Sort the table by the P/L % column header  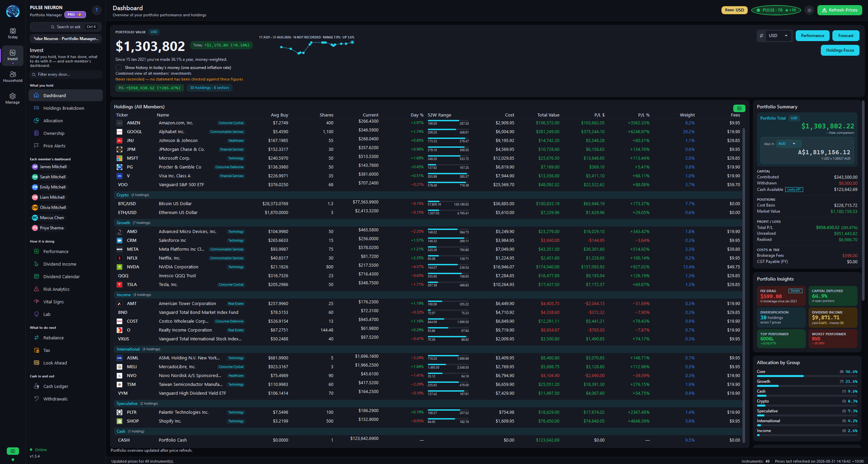pyautogui.click(x=643, y=115)
